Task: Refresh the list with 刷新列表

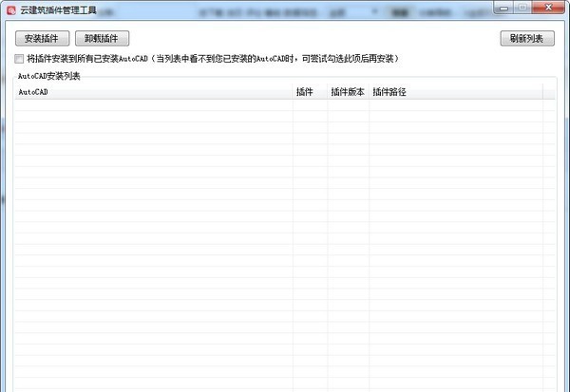Action: pos(527,38)
